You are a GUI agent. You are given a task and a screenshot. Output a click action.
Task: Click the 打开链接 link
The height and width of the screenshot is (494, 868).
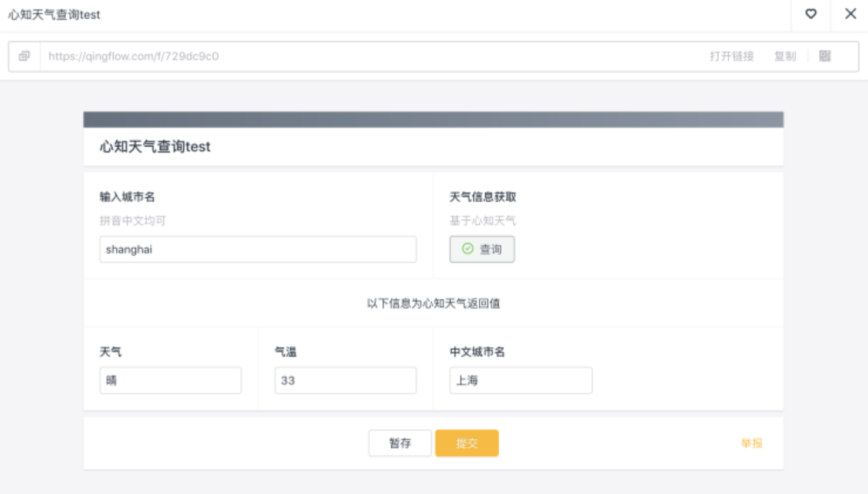click(732, 56)
